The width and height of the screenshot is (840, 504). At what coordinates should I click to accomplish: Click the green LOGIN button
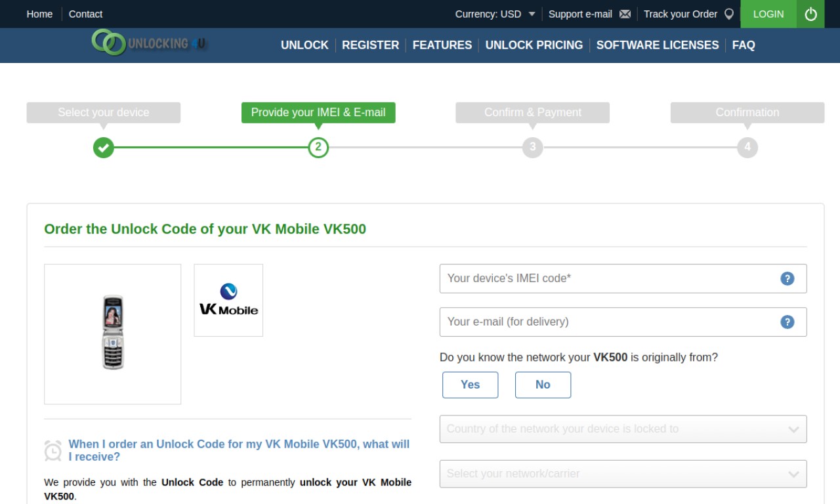pyautogui.click(x=768, y=14)
